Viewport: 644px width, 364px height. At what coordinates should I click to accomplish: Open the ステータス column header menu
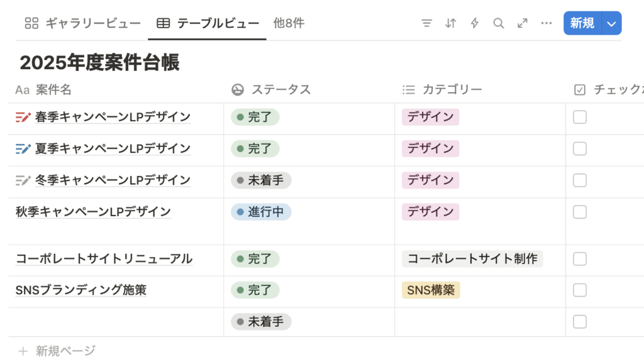point(281,90)
